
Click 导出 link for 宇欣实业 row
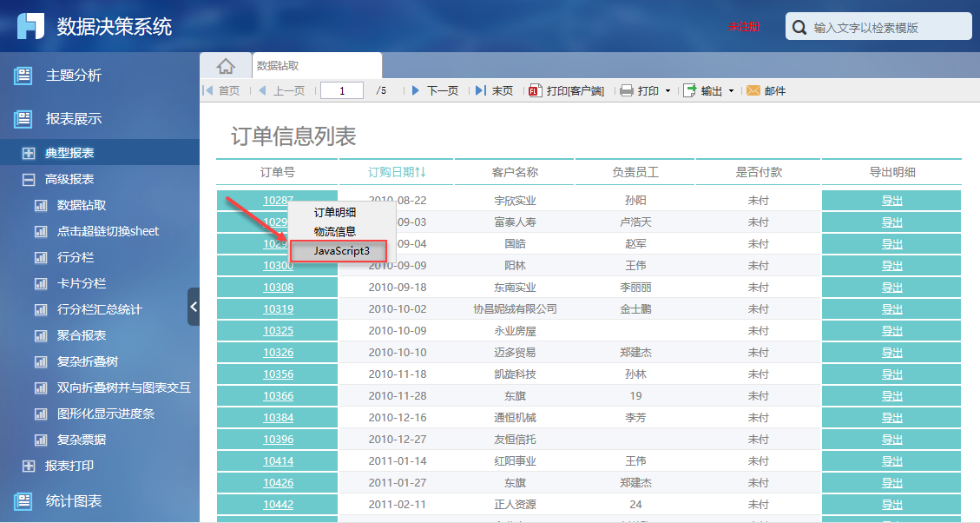click(x=891, y=201)
